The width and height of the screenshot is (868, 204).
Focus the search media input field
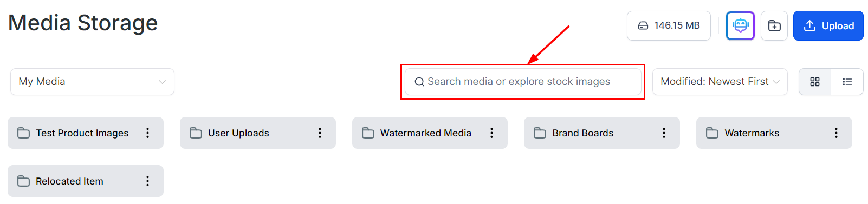click(523, 82)
